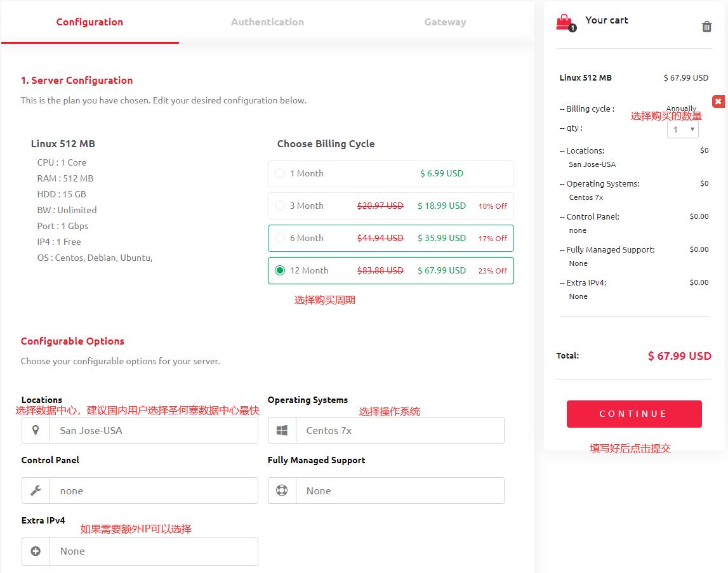The image size is (728, 573).
Task: Open the Fully Managed Support dropdown
Action: 386,491
